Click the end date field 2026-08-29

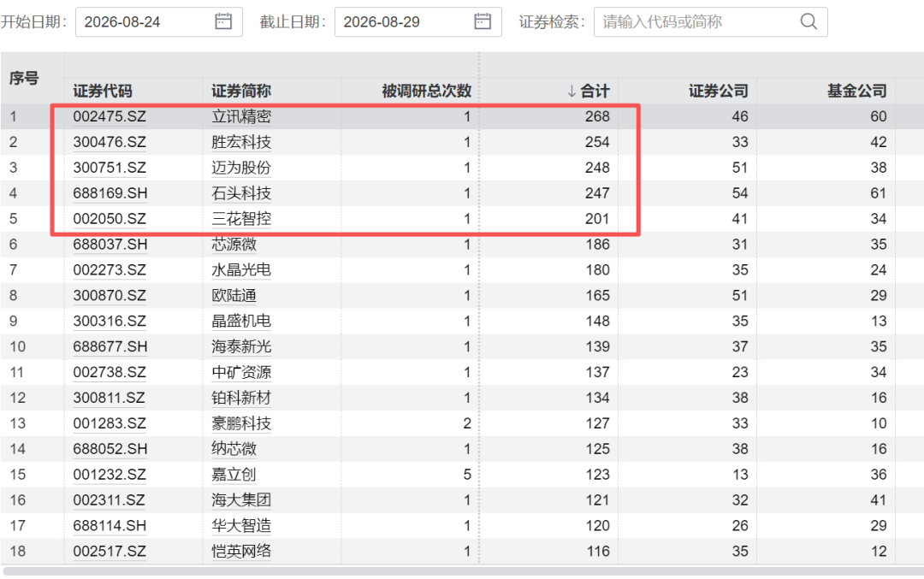click(x=418, y=21)
